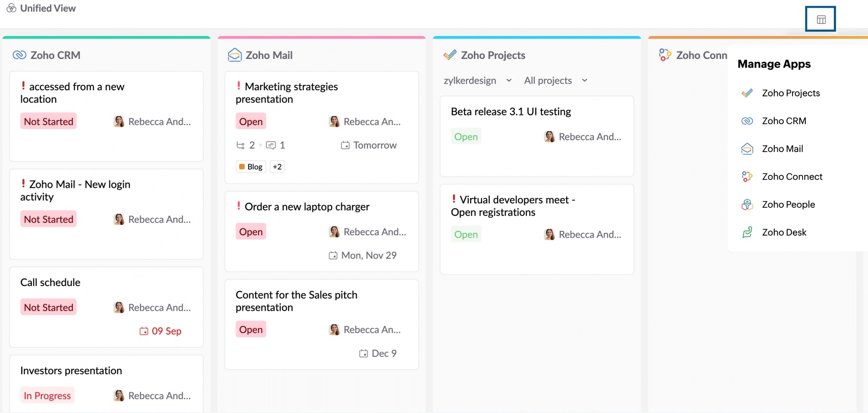
Task: Click comments icon on Marketing strategies card
Action: (x=271, y=145)
